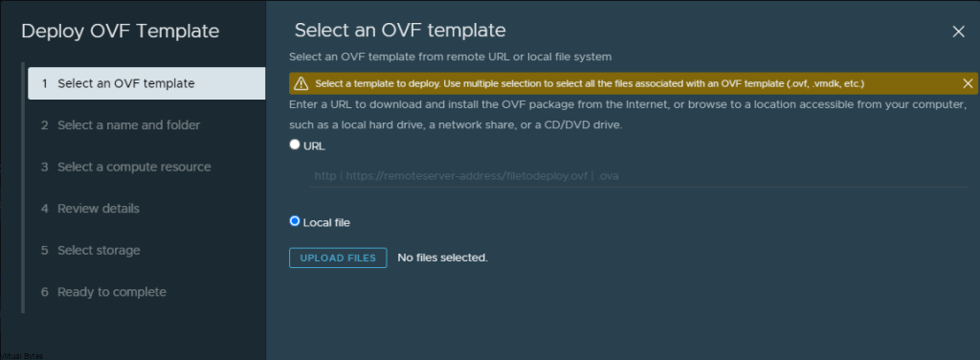Click the 'Local file' option label text
Screen dimensions: 980x360
point(326,222)
